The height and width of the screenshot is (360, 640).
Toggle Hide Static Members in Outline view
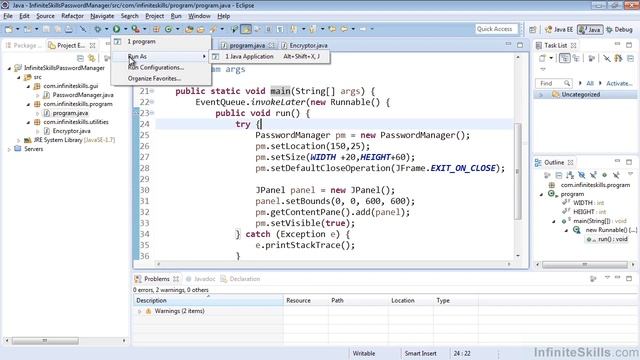[x=593, y=175]
